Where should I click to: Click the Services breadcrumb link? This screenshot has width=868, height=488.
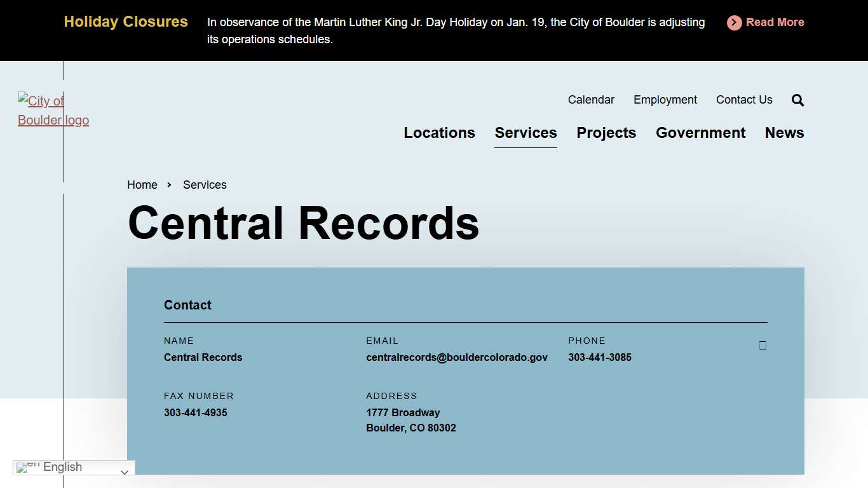click(205, 185)
